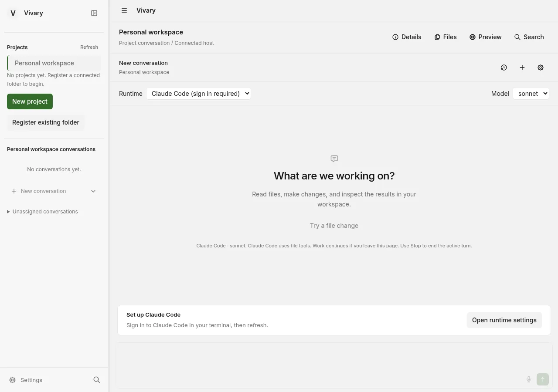The height and width of the screenshot is (392, 558).
Task: Open conversation settings gear icon
Action: [x=541, y=68]
